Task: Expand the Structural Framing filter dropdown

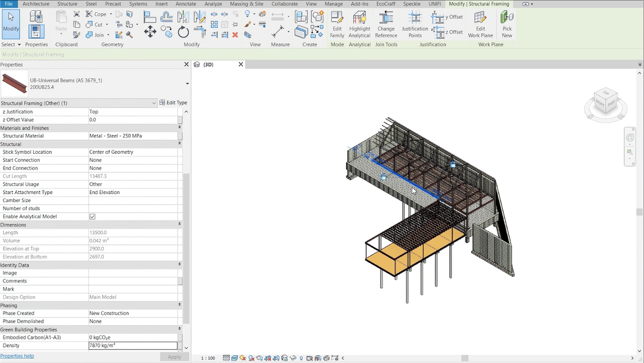Action: pos(154,103)
